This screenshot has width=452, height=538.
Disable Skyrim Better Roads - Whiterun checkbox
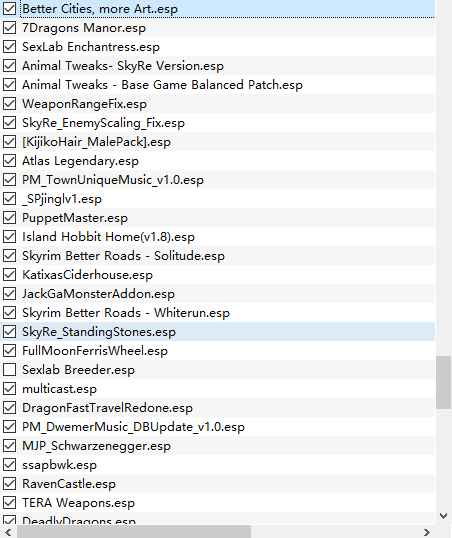coord(9,313)
